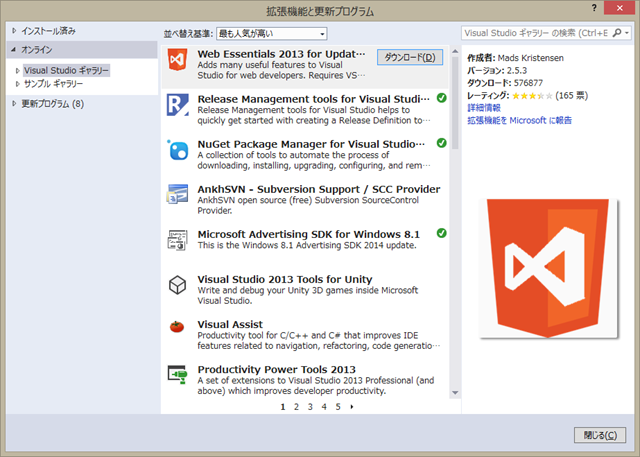Select サンプル ギャラリー in the tree
The height and width of the screenshot is (457, 640).
pyautogui.click(x=53, y=84)
